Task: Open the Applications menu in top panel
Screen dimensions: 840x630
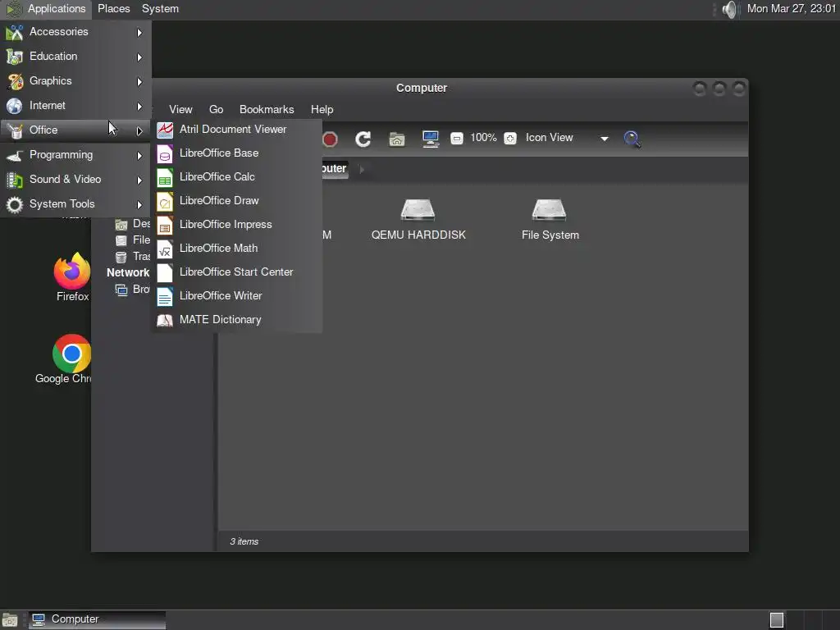Action: pyautogui.click(x=46, y=9)
